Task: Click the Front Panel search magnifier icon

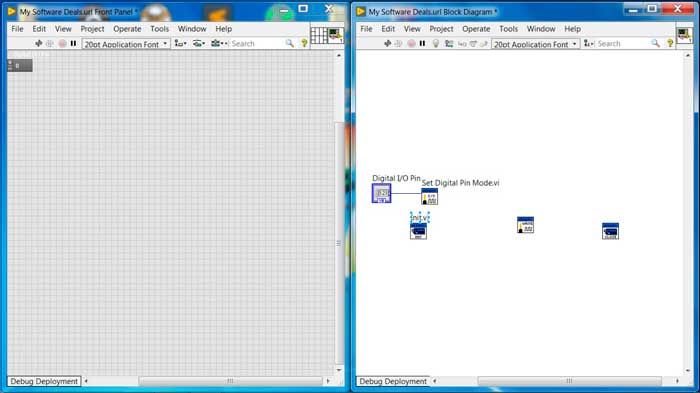Action: pyautogui.click(x=290, y=43)
